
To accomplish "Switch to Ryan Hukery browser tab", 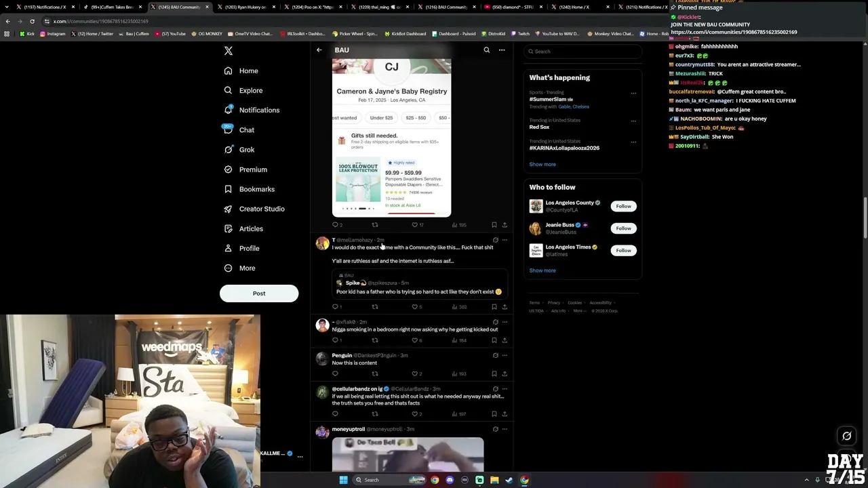I will click(245, 7).
